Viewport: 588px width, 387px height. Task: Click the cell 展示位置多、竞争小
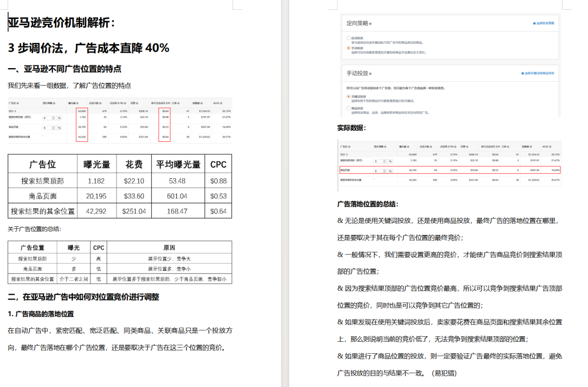pos(169,269)
